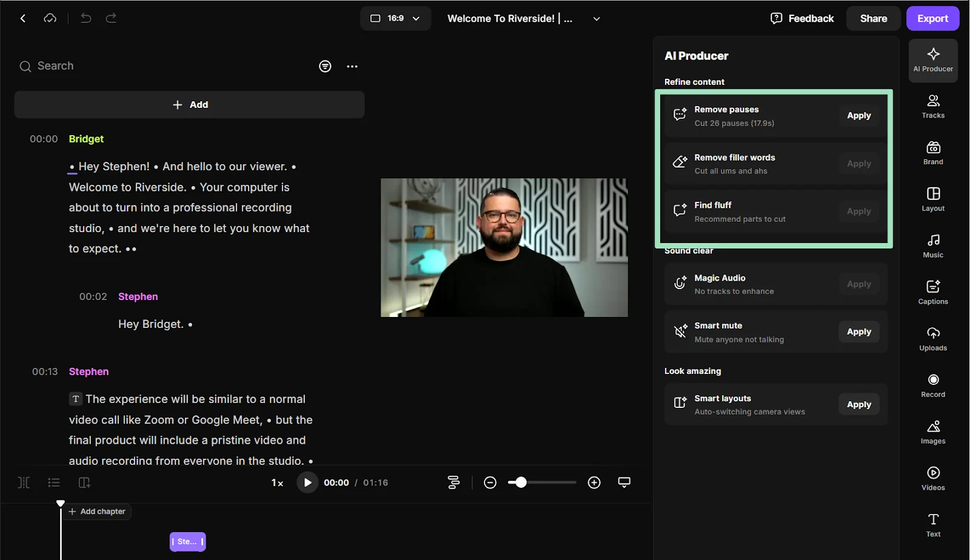This screenshot has height=560, width=970.
Task: Apply Smart mute
Action: point(858,332)
